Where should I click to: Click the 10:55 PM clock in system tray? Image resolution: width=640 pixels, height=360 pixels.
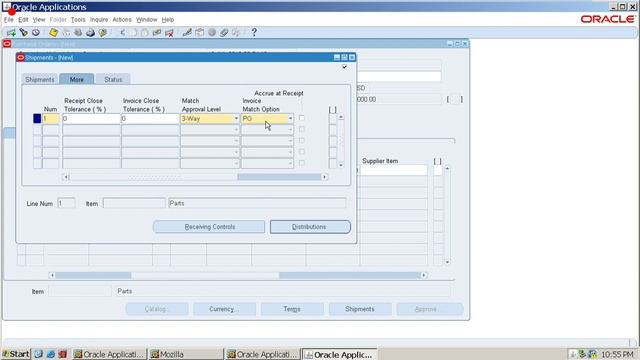pyautogui.click(x=617, y=354)
